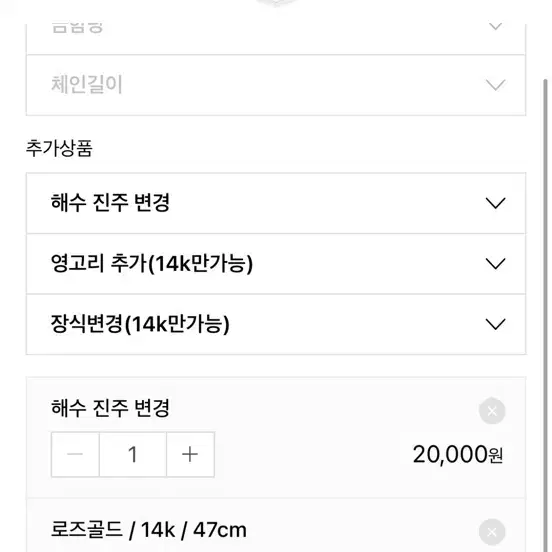Screen dimensions: 552x552
Task: Open the 체인길이 option dropdown
Action: click(x=276, y=85)
